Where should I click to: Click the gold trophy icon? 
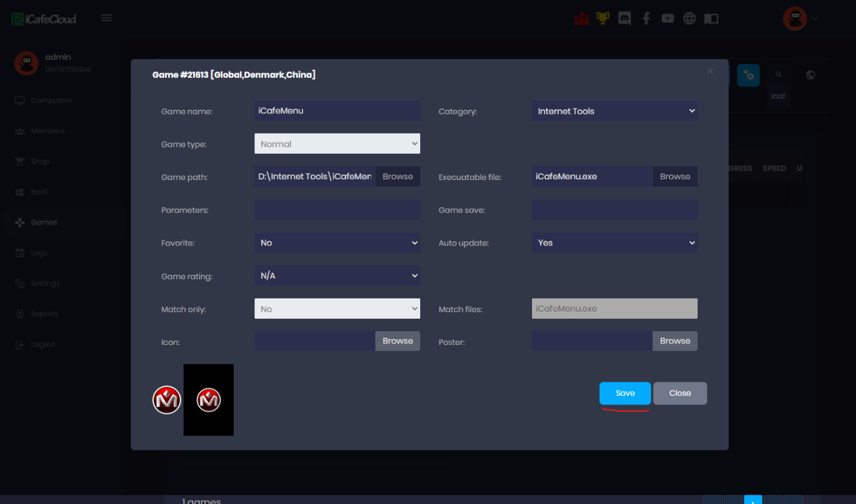(x=603, y=18)
